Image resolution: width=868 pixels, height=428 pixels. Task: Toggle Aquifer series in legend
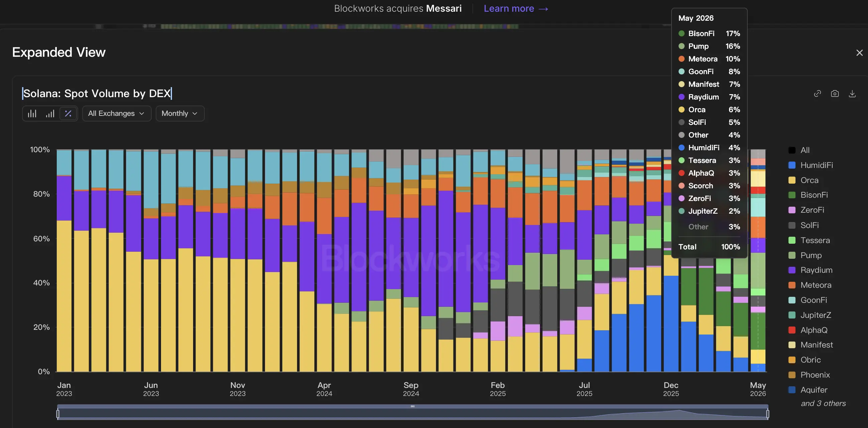[808, 390]
